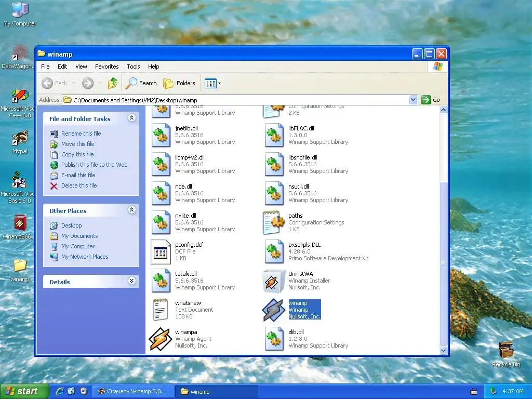Open the Tools menu
Screen dimensions: 532x399
tap(134, 66)
